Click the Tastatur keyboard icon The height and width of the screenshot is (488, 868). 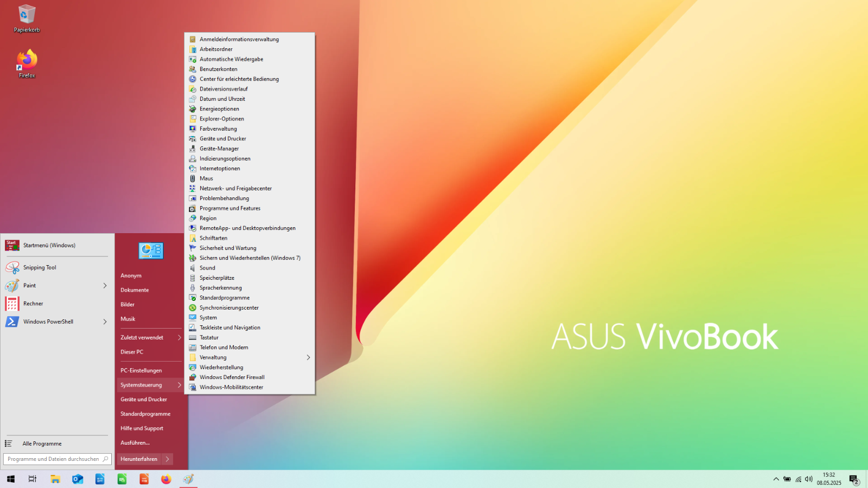[193, 337]
